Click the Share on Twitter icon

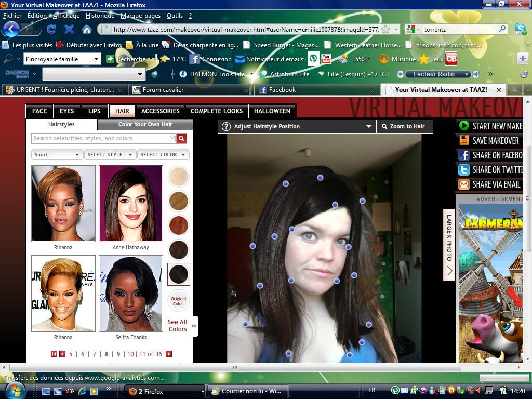tap(464, 169)
